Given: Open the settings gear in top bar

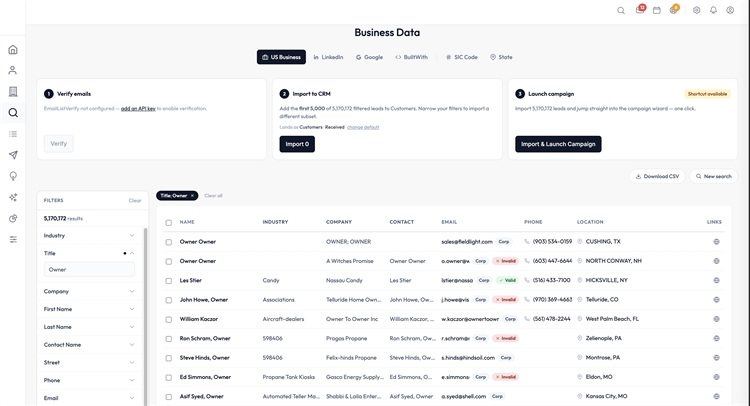Looking at the screenshot, I should coord(696,10).
